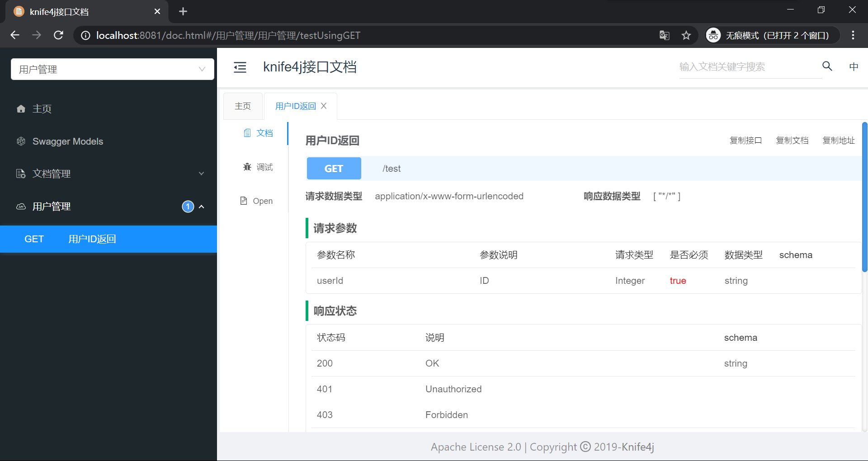Click the cloud icon next to 用户管理
The height and width of the screenshot is (461, 868).
[x=21, y=207]
